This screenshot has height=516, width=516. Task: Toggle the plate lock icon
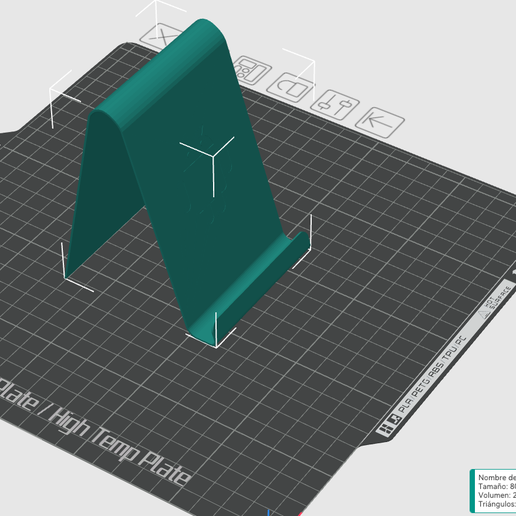pyautogui.click(x=291, y=88)
